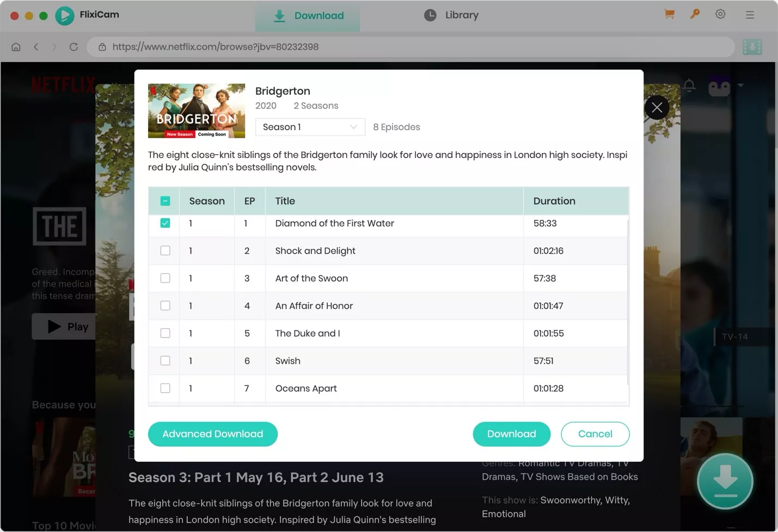This screenshot has height=532, width=778.
Task: Expand Netflix profile menu caret
Action: [740, 85]
